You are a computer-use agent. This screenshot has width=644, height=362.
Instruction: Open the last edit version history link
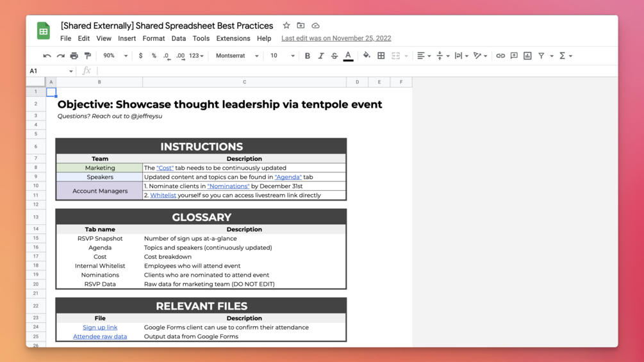tap(336, 38)
